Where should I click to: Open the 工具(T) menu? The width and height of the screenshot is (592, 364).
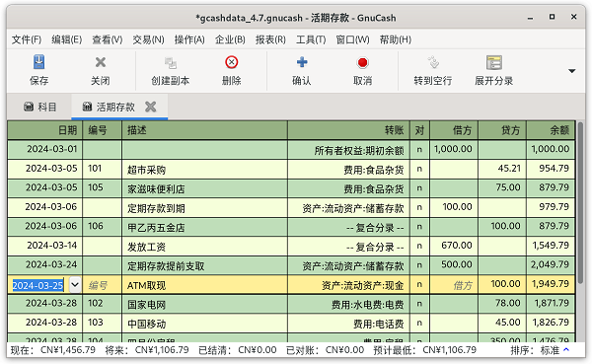click(x=311, y=39)
